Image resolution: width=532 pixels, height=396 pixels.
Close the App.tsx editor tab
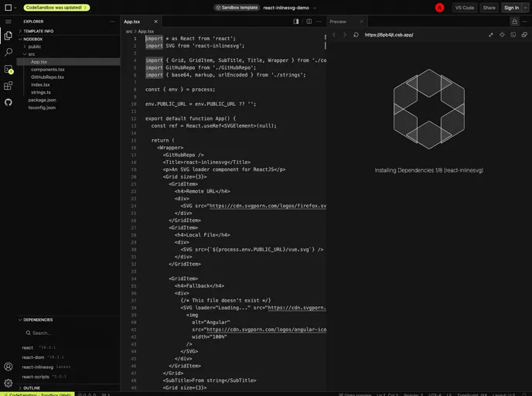point(155,22)
